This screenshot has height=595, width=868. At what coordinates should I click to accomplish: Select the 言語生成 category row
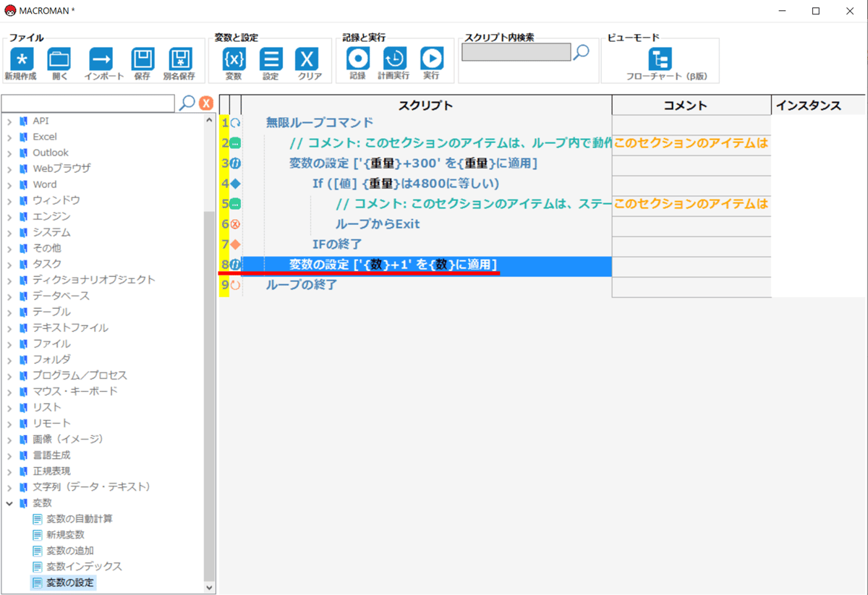click(51, 455)
